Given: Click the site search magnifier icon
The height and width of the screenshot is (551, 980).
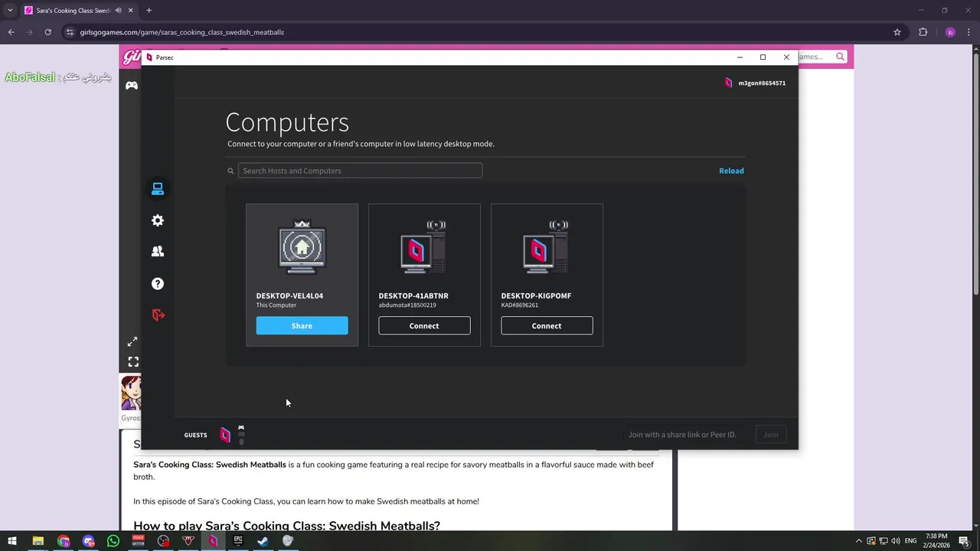Looking at the screenshot, I should (x=840, y=57).
